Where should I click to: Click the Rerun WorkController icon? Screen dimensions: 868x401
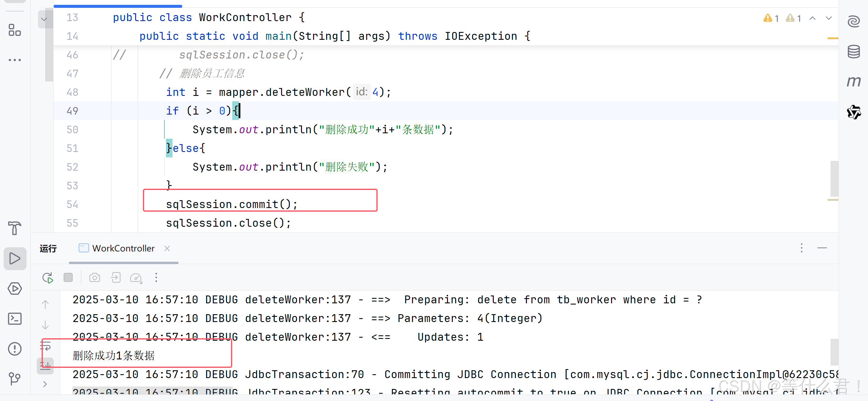48,278
